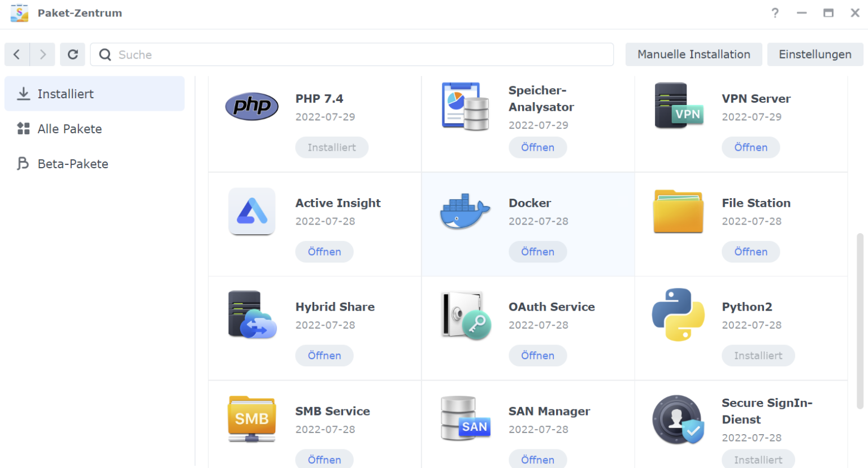Minimize the Paket-Zentrum window
868x468 pixels.
pyautogui.click(x=802, y=13)
